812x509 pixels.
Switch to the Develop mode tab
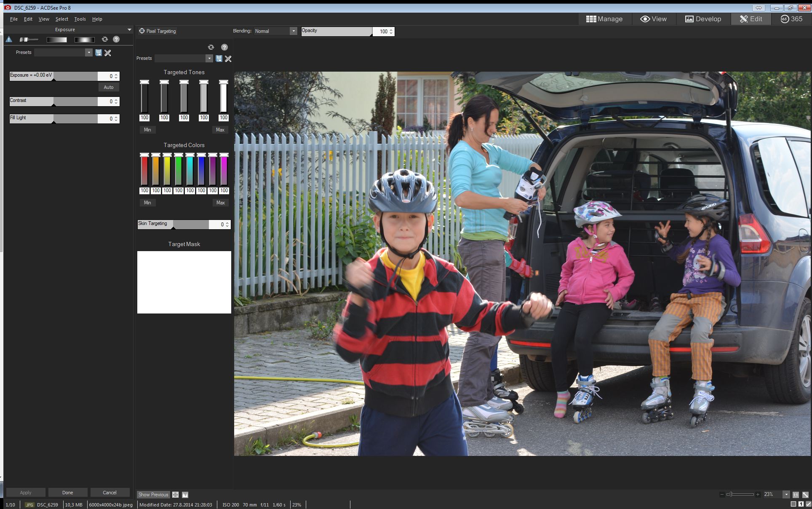(703, 19)
